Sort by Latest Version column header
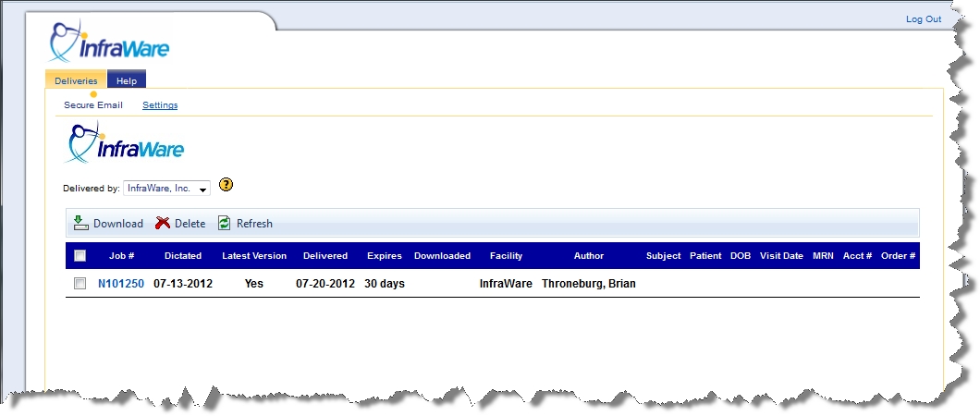 click(254, 255)
